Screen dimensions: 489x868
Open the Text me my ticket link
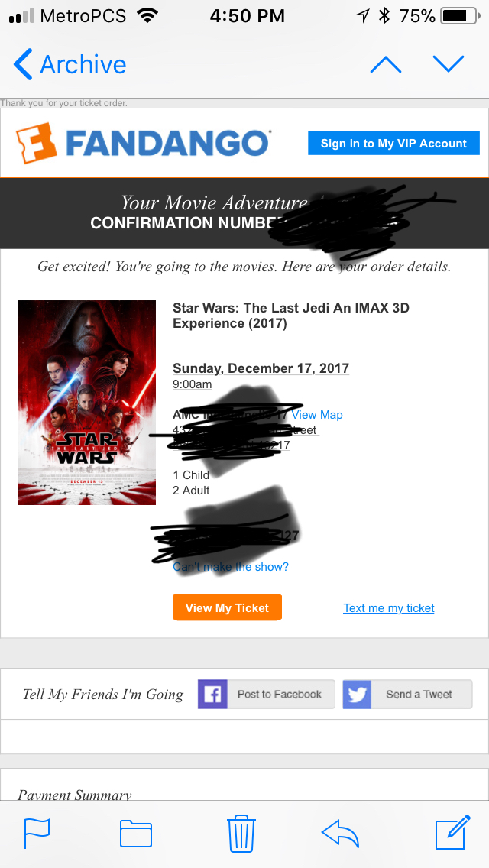point(389,607)
